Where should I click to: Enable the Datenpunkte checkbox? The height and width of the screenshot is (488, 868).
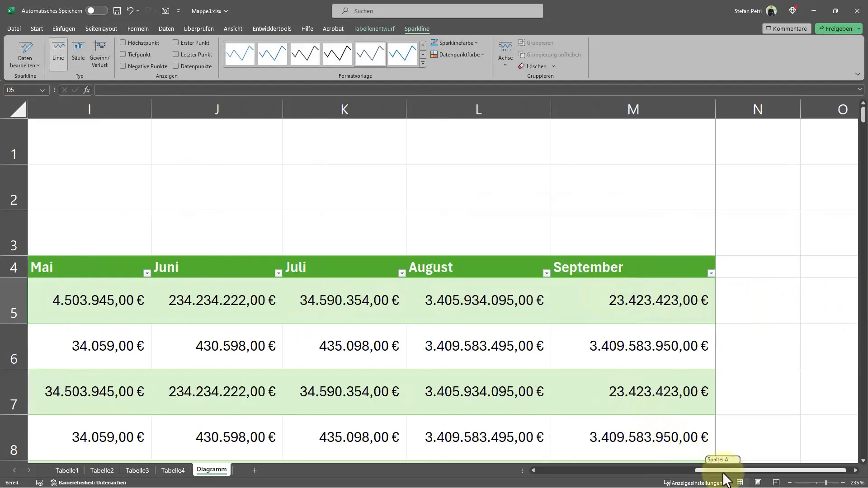pyautogui.click(x=175, y=66)
